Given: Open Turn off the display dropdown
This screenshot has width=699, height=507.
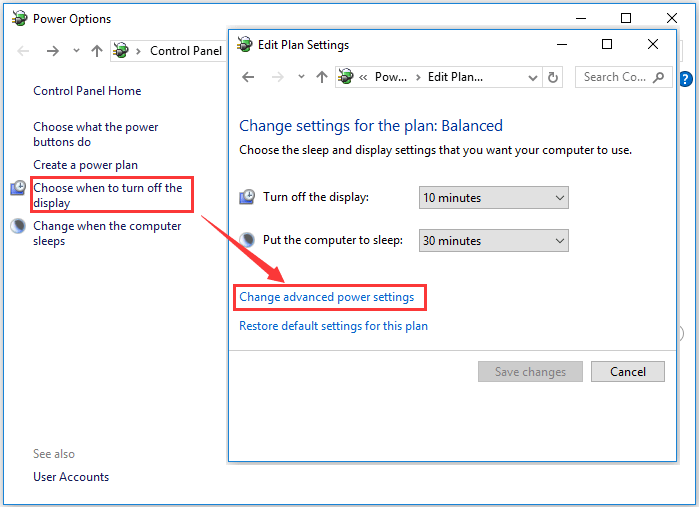Looking at the screenshot, I should 493,198.
